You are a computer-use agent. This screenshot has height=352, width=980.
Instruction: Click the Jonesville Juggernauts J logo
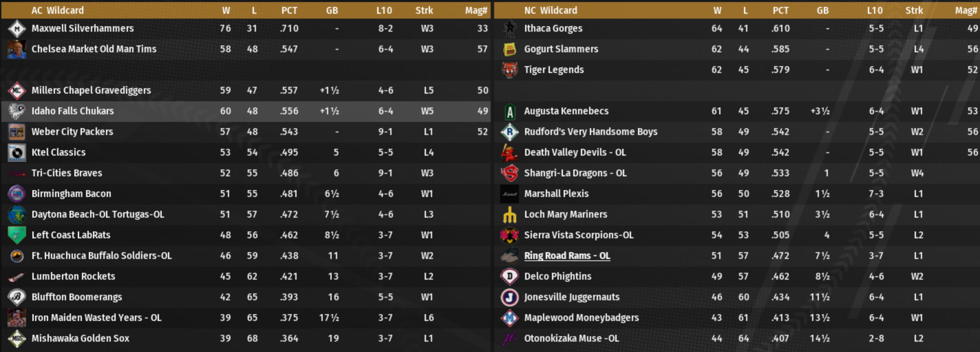[509, 297]
